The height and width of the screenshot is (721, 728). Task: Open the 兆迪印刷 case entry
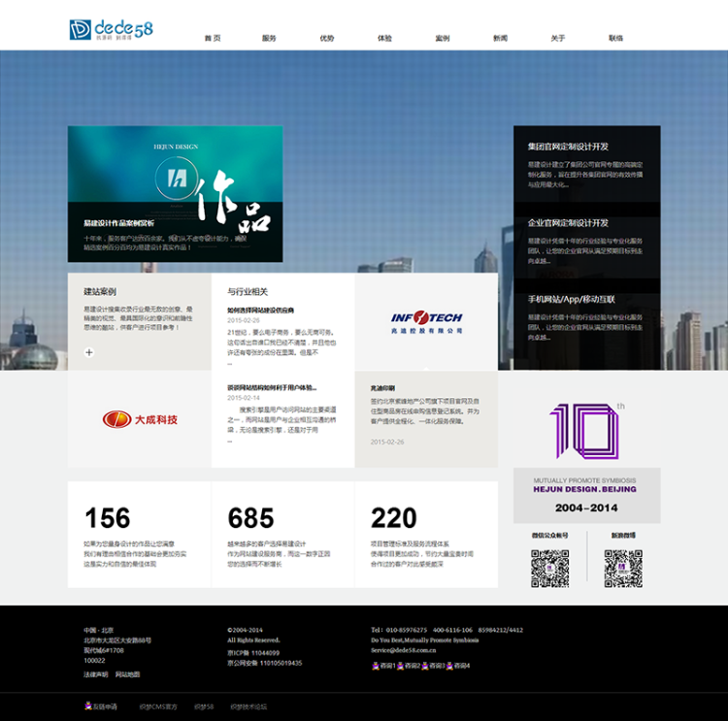pos(382,387)
